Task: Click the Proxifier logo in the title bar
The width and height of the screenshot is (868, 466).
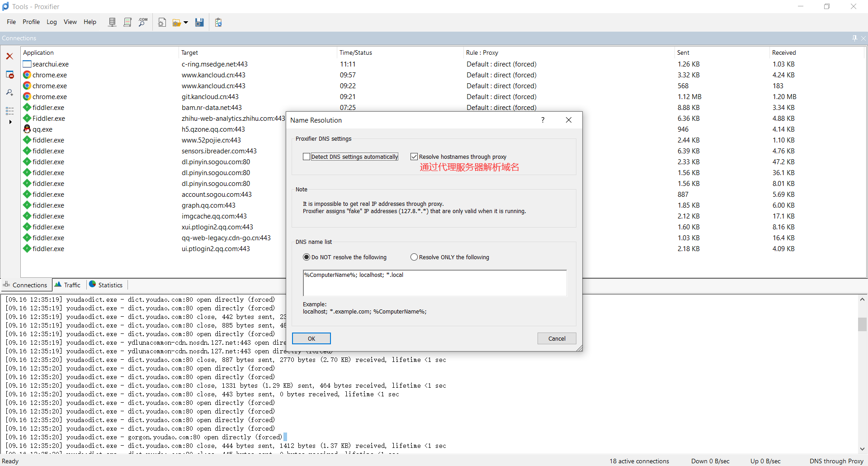Action: tap(5, 6)
